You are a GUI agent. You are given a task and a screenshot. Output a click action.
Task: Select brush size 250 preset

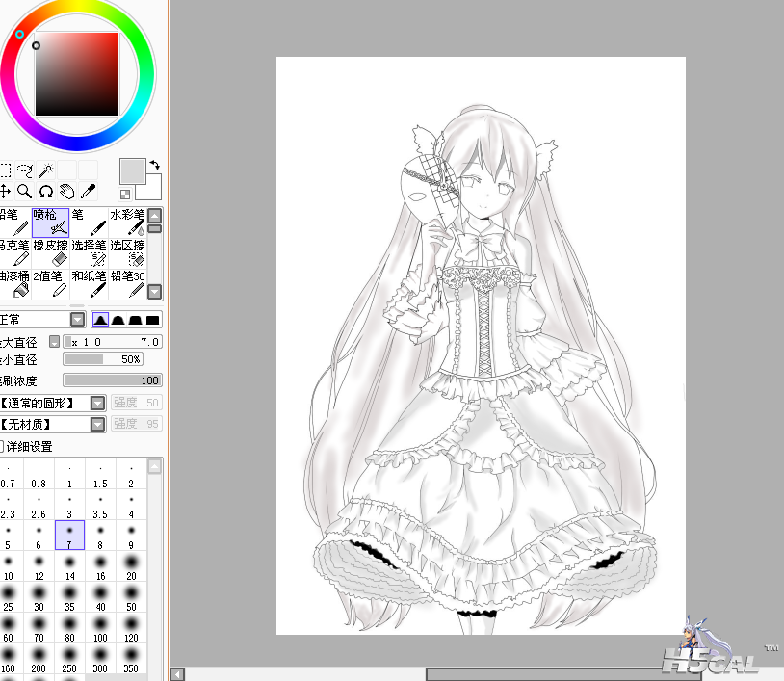pos(69,659)
